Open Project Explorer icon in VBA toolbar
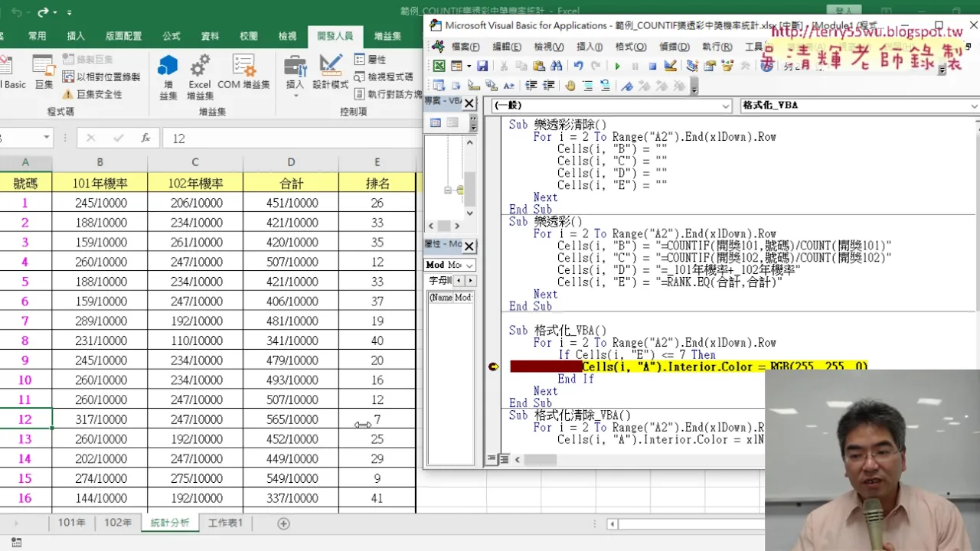 coord(691,66)
